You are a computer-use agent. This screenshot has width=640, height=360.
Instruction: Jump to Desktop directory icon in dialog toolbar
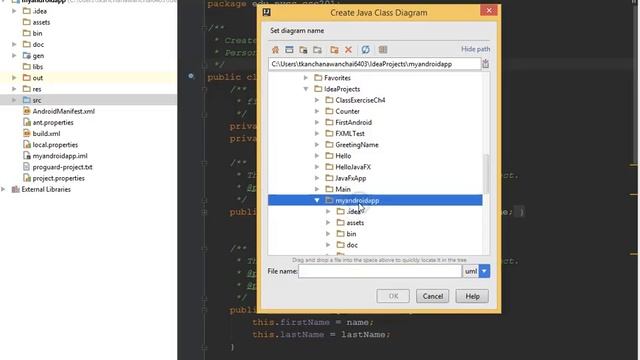[289, 50]
